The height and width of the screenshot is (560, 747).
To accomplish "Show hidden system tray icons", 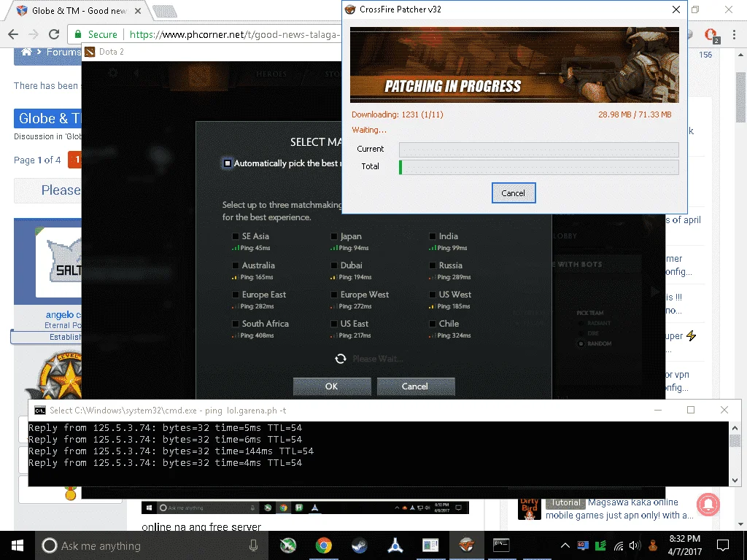I will (x=565, y=545).
